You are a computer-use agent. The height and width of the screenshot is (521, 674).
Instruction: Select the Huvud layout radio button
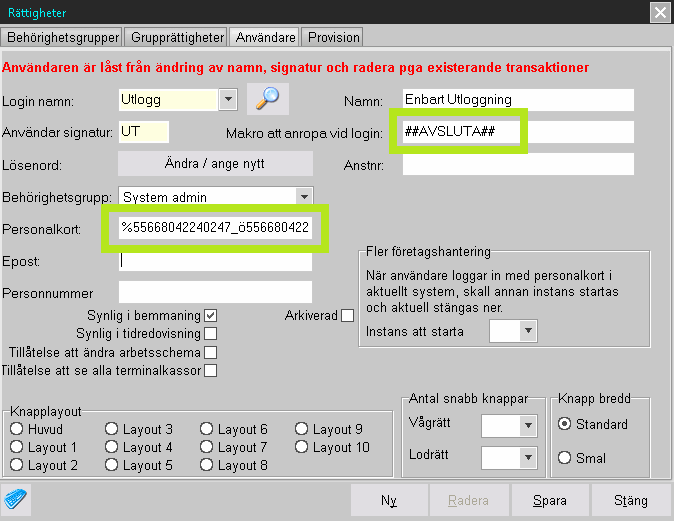16,429
